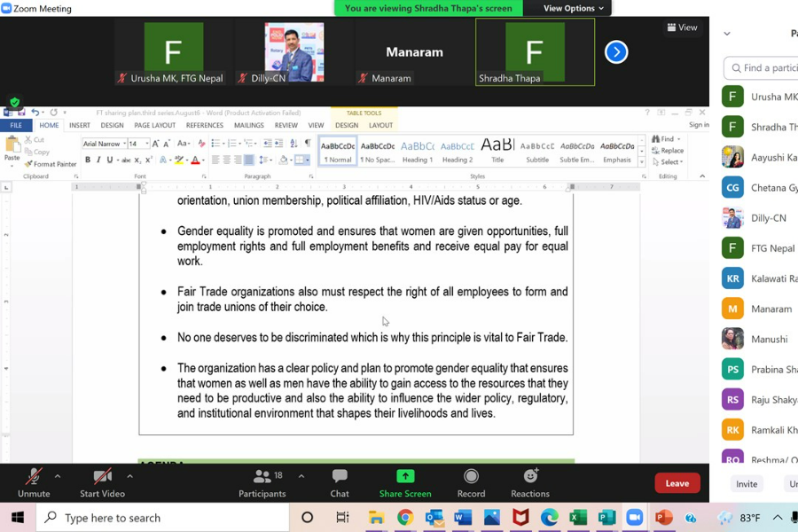Expand options arrow next to Participants
Viewport: 798px width, 532px height.
[x=301, y=476]
